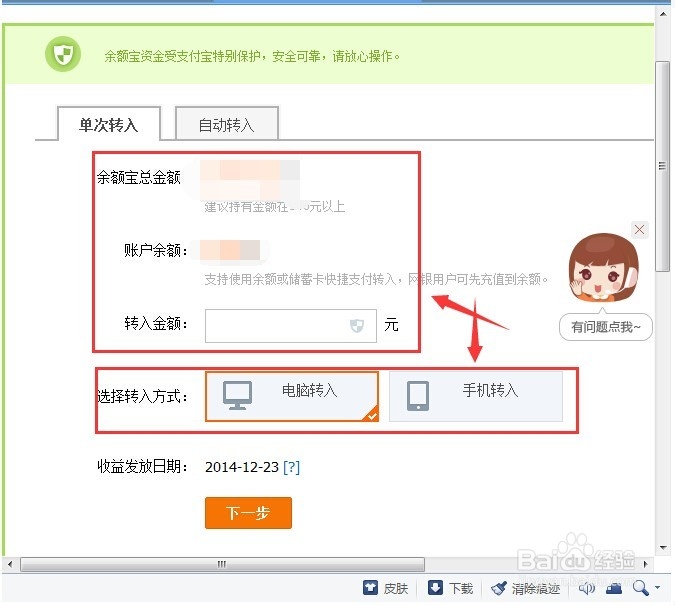Click the 转入金额 input field
Image resolution: width=675 pixels, height=605 pixels.
click(x=291, y=326)
